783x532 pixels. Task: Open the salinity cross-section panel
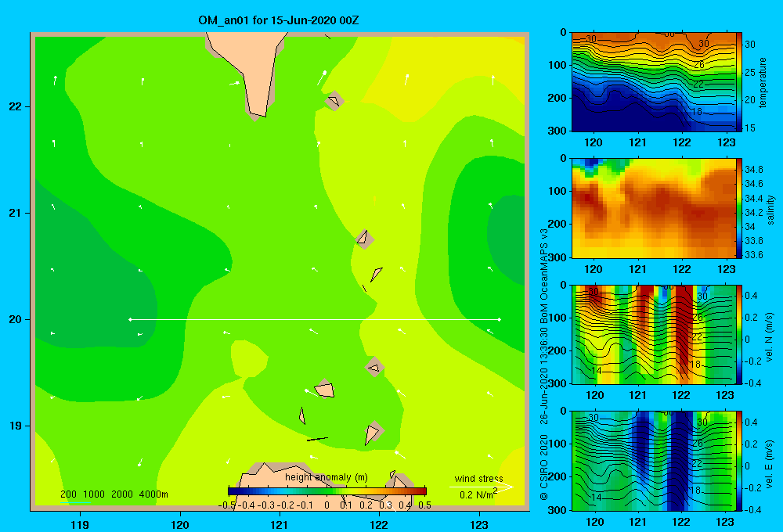tap(654, 208)
